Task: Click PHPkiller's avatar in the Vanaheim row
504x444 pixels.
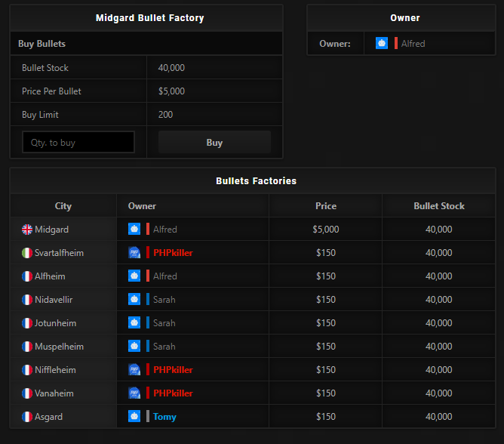Action: click(134, 393)
